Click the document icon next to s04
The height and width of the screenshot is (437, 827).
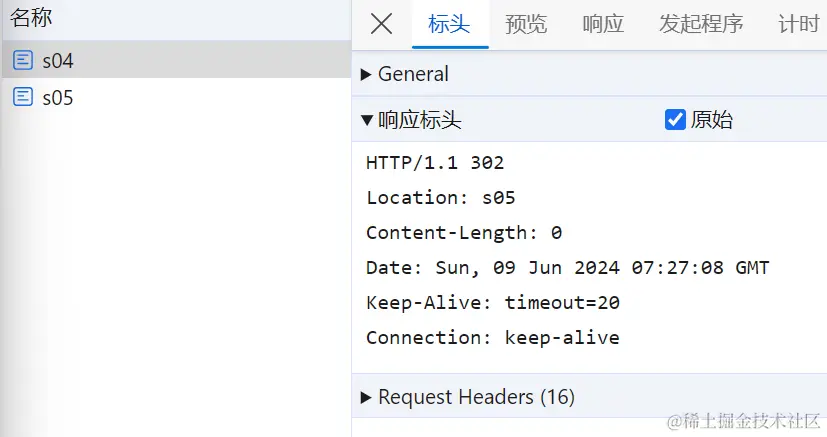(x=23, y=60)
